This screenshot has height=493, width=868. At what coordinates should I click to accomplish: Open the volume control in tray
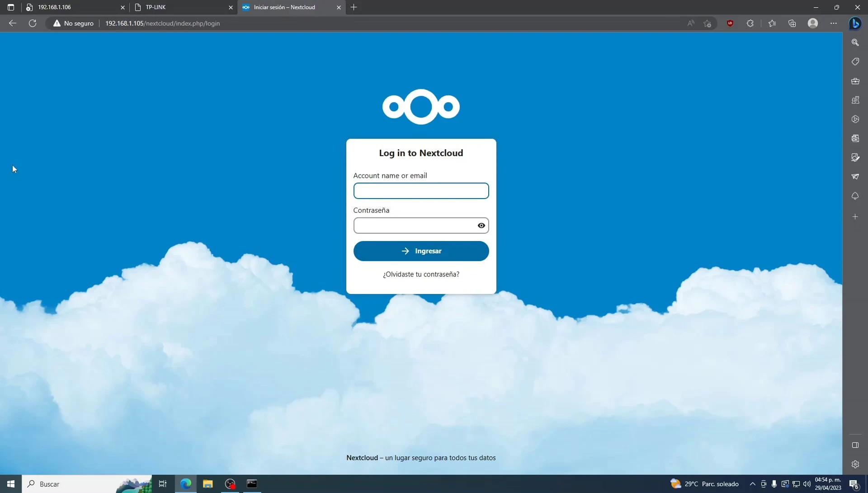point(807,484)
